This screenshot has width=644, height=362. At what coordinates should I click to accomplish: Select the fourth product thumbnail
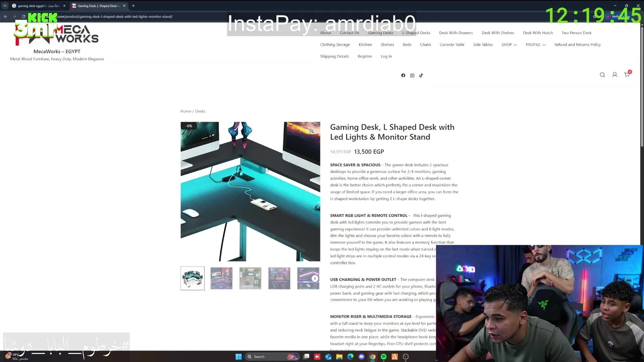click(x=279, y=278)
